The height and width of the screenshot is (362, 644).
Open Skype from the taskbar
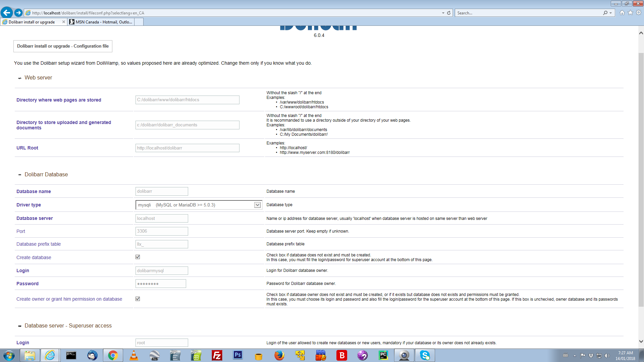pyautogui.click(x=425, y=355)
